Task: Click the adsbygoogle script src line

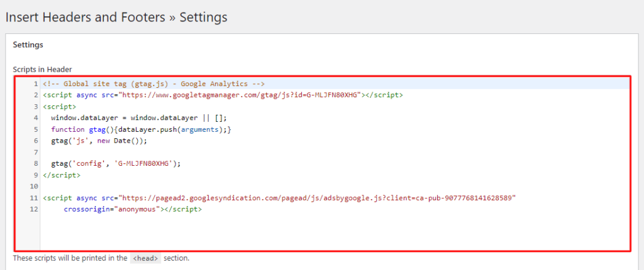Action: coord(279,198)
